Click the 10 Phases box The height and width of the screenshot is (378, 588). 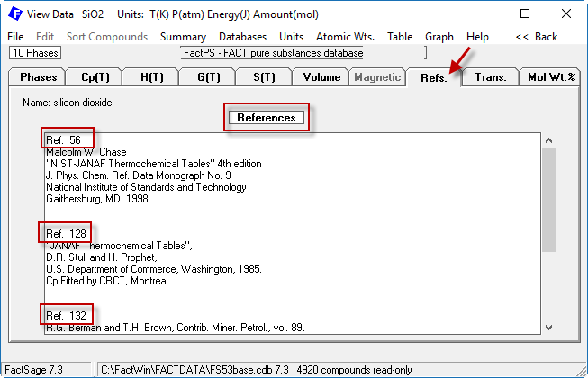tap(35, 53)
